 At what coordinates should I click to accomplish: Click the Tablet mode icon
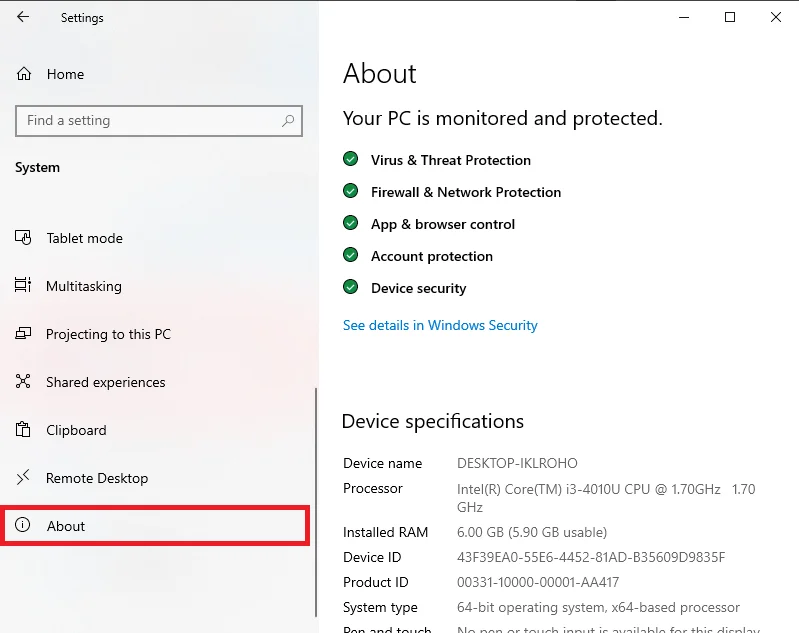[23, 238]
